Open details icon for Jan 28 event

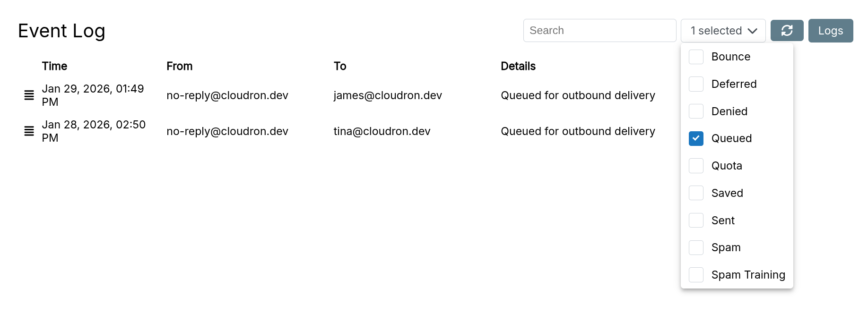tap(29, 131)
